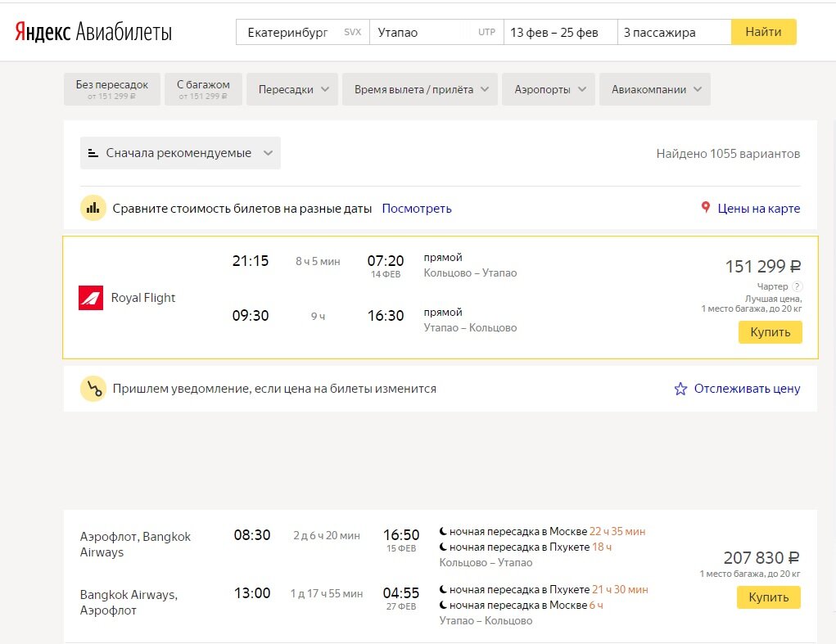Select the 207 830 ₽ price text
836x644 pixels.
pos(761,558)
